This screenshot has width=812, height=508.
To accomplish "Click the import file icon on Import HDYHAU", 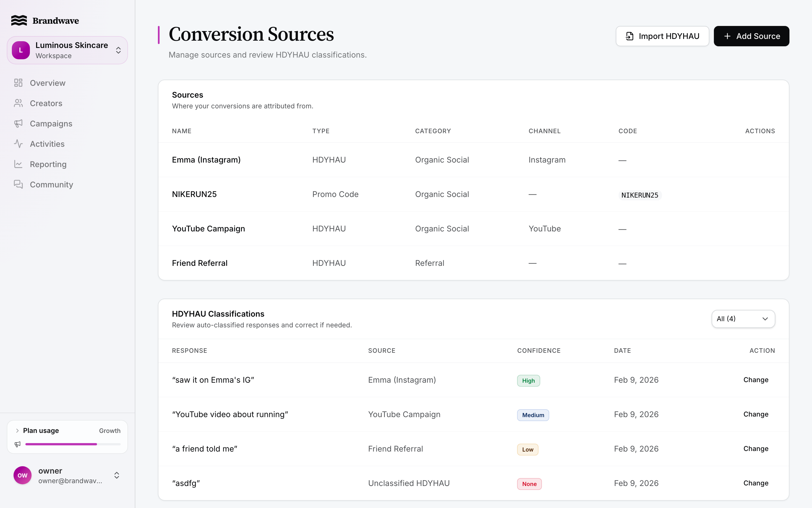I will [630, 36].
